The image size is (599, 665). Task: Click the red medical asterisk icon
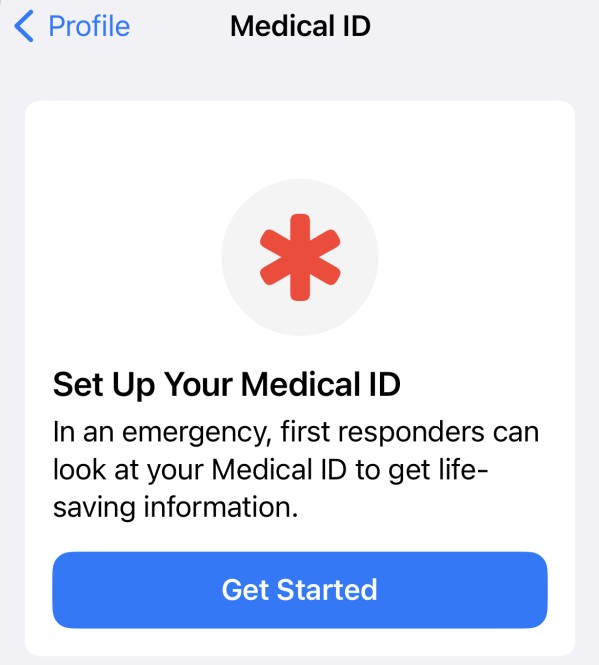[x=300, y=257]
